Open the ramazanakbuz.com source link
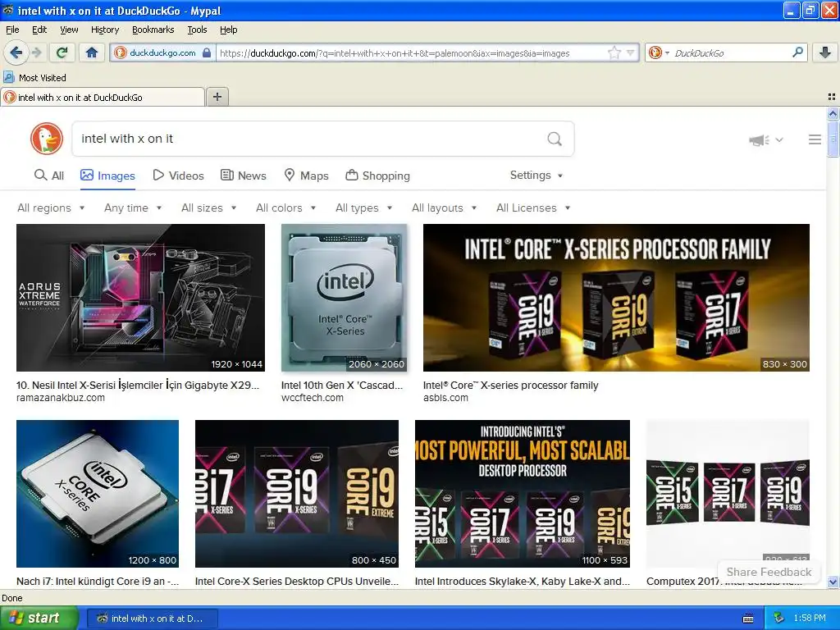The width and height of the screenshot is (840, 630). (61, 398)
